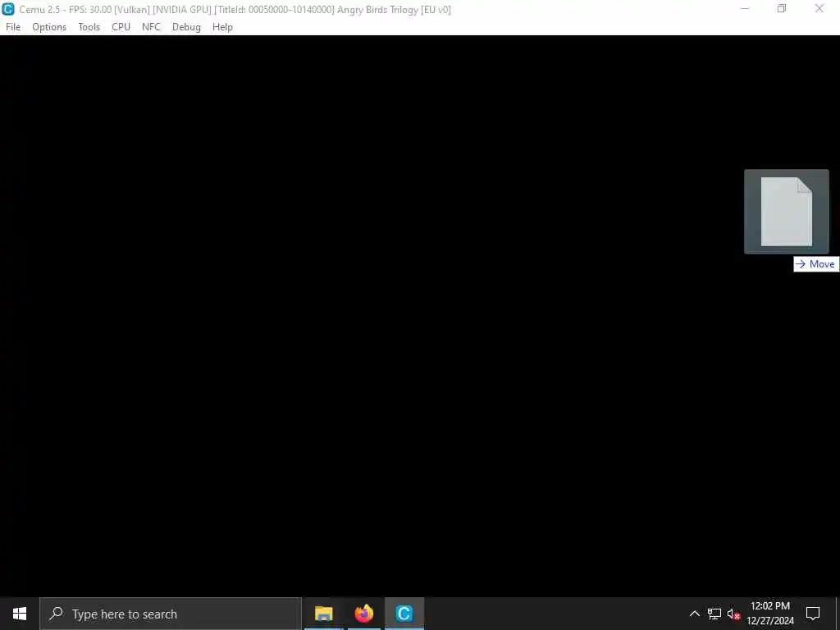Open the clock showing 12:02 PM
The height and width of the screenshot is (630, 840).
(770, 614)
